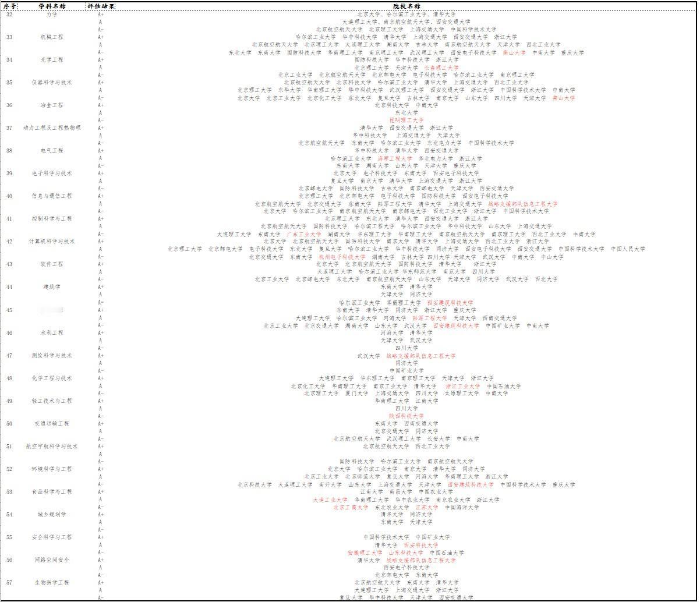
Task: Click the subject cell '轻工技术与工程'
Action: [x=52, y=401]
